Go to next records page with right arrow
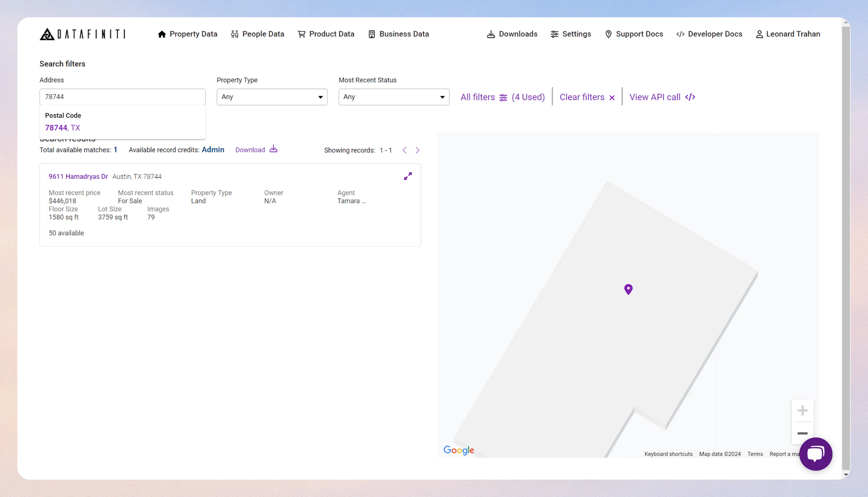Screen dimensions: 868x497 pos(418,150)
